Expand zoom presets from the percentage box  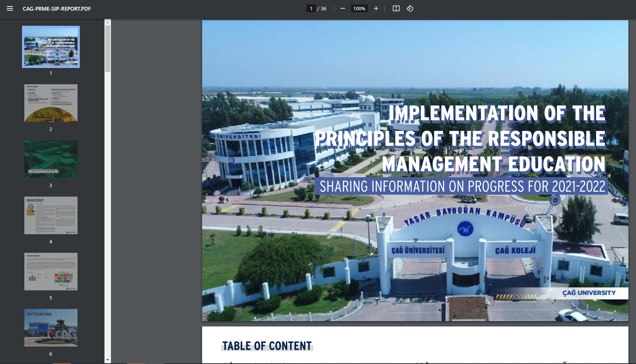[x=359, y=8]
